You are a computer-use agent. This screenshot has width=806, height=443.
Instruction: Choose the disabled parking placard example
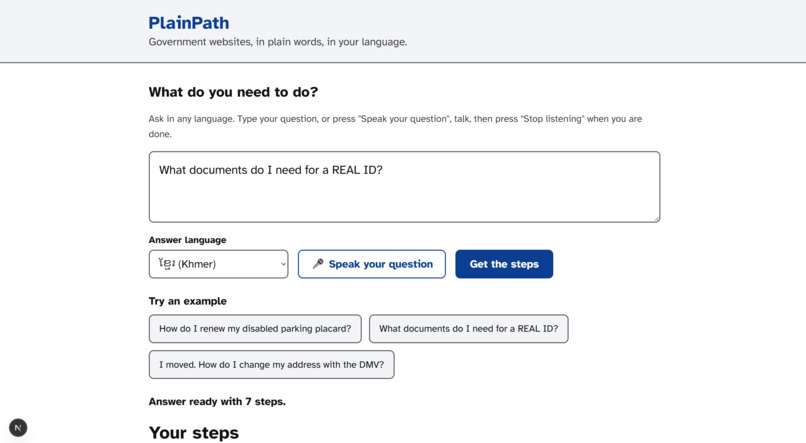[x=255, y=329]
